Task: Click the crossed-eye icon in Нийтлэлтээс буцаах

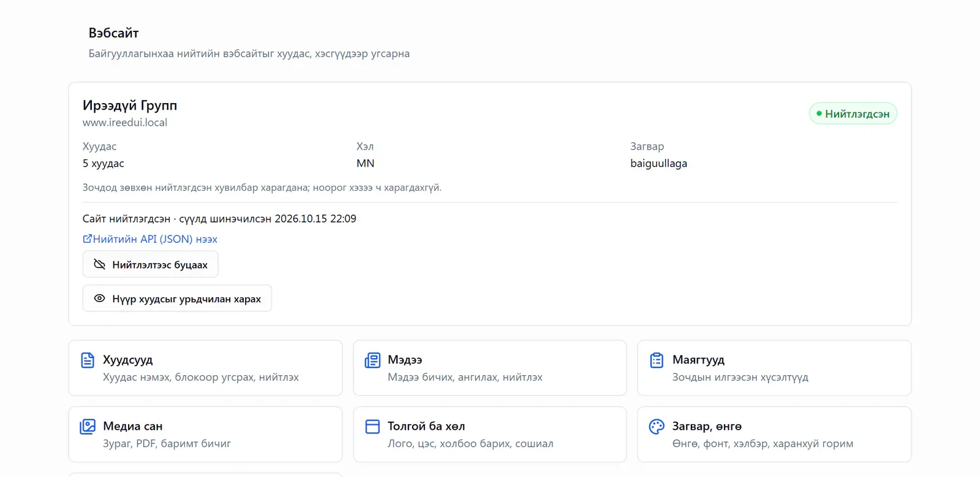Action: pyautogui.click(x=99, y=264)
